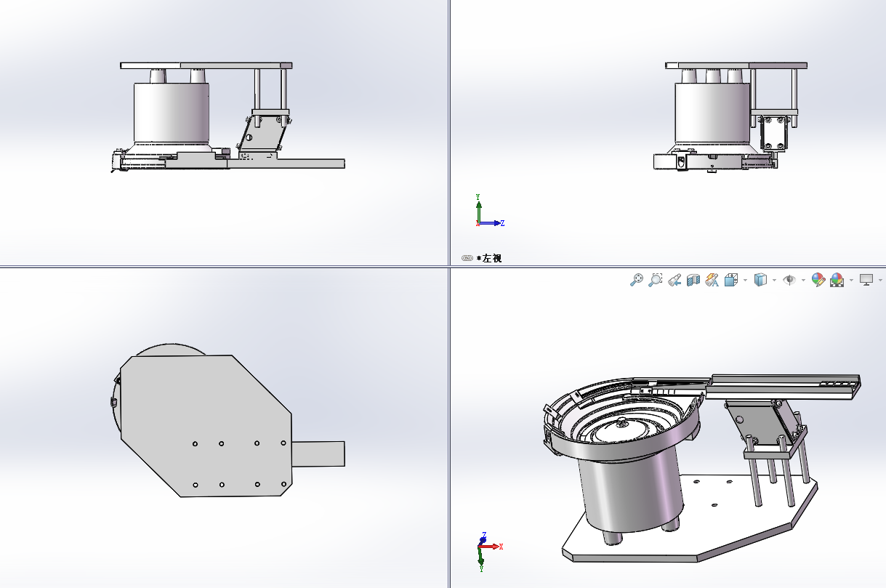Select the Zoom to Area tool
Viewport: 886px width, 588px height.
(656, 279)
